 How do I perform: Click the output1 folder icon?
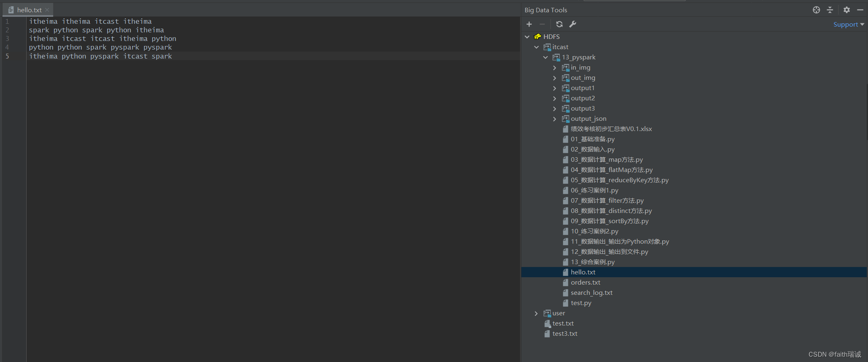566,88
